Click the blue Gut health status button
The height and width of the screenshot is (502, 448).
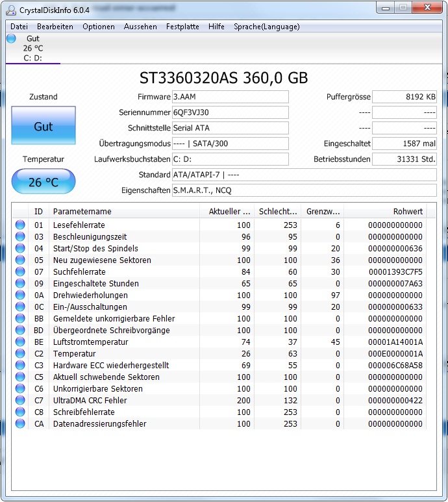click(44, 125)
